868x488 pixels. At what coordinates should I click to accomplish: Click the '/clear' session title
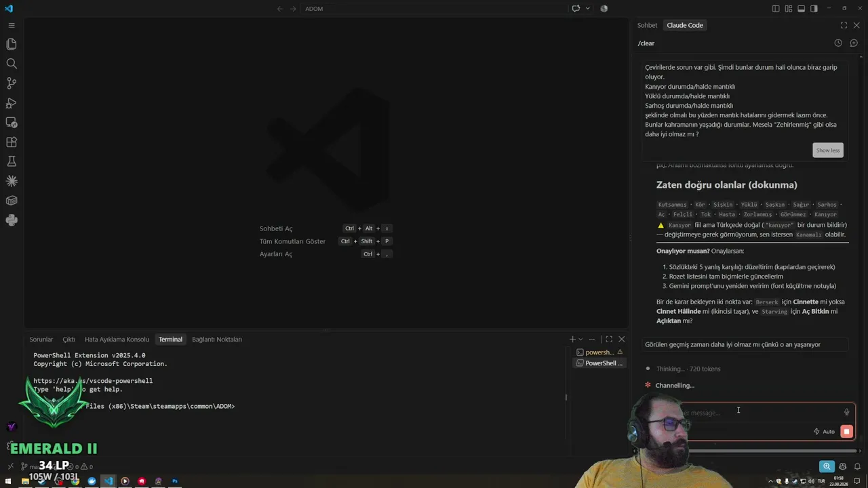(x=646, y=43)
